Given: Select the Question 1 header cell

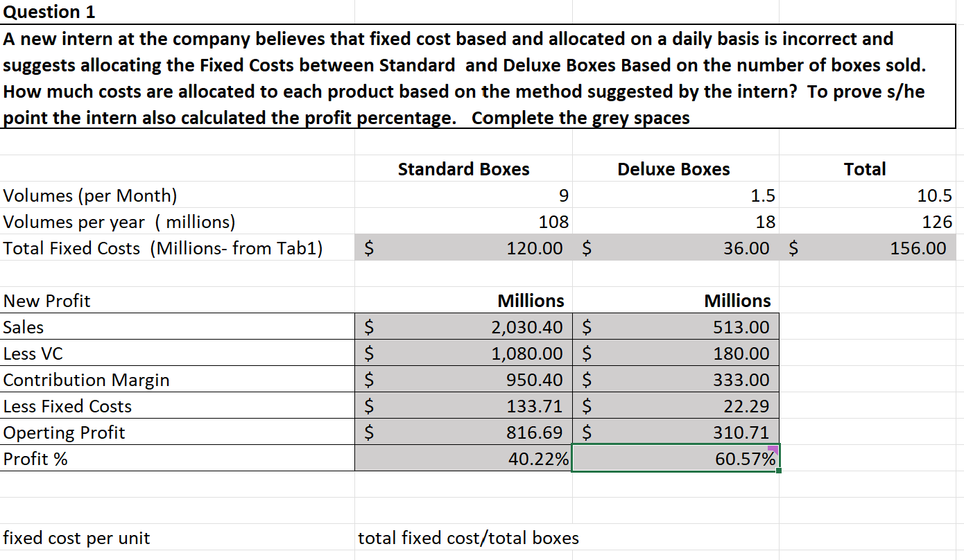Looking at the screenshot, I should pos(49,11).
